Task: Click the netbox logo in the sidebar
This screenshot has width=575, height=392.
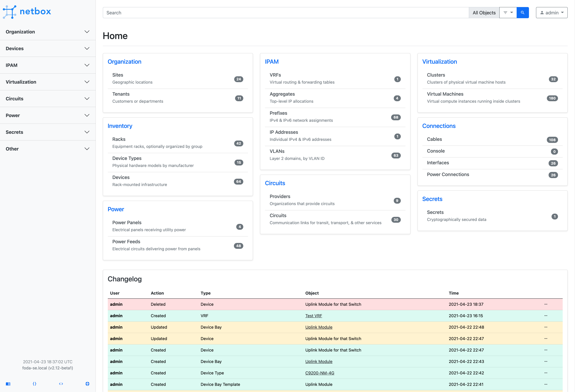Action: 27,12
